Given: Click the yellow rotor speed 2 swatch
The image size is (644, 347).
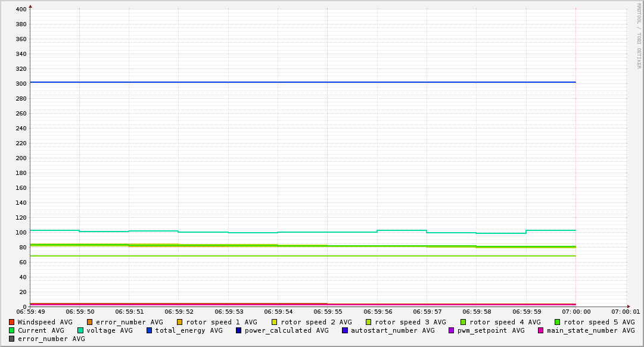Looking at the screenshot, I should click(275, 322).
